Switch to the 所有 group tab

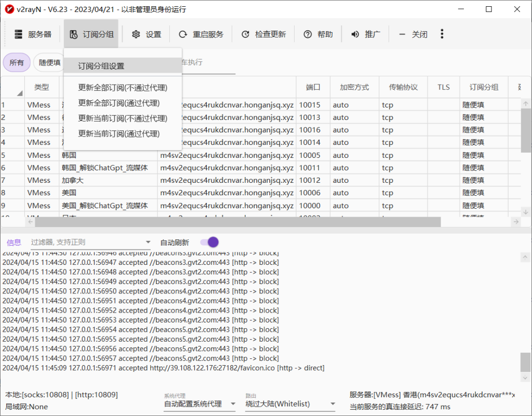pos(16,62)
